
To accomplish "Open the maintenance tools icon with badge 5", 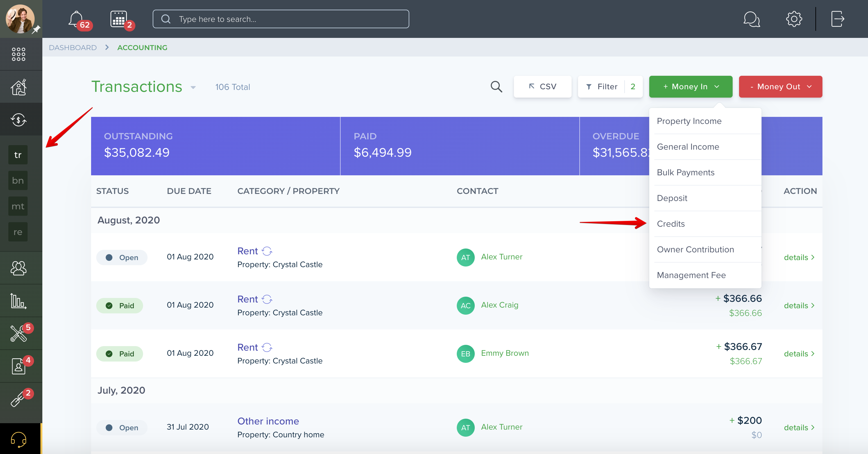I will (x=19, y=333).
